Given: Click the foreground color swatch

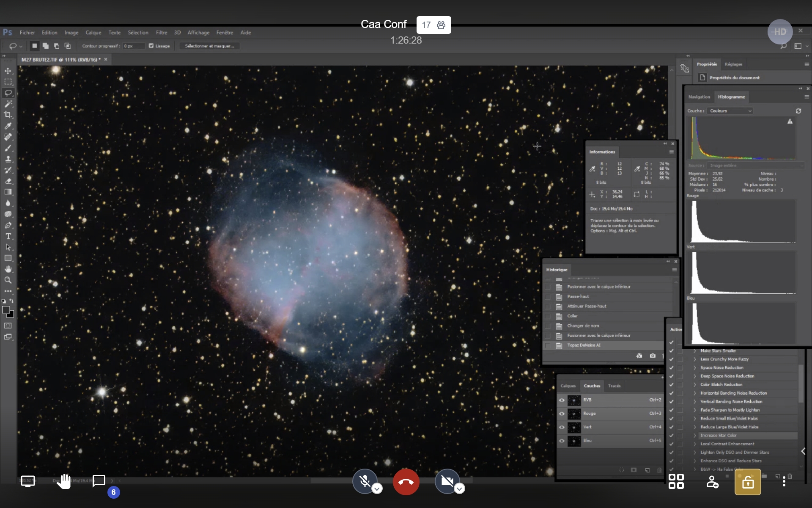Looking at the screenshot, I should point(6,310).
